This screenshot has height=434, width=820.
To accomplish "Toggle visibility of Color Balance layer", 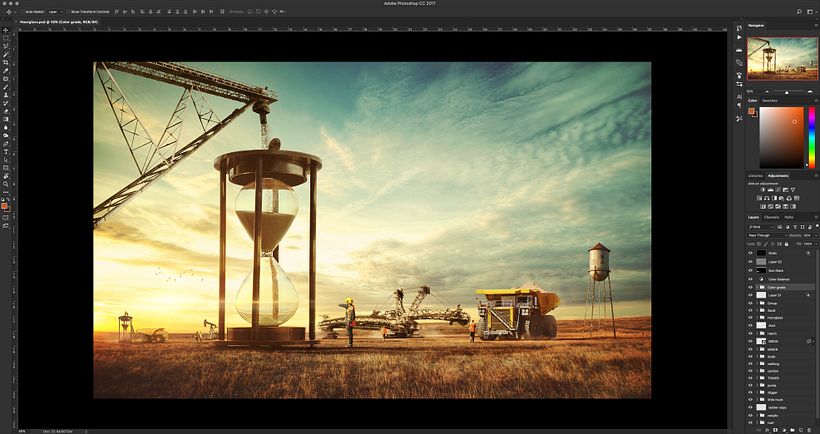I will click(x=750, y=279).
